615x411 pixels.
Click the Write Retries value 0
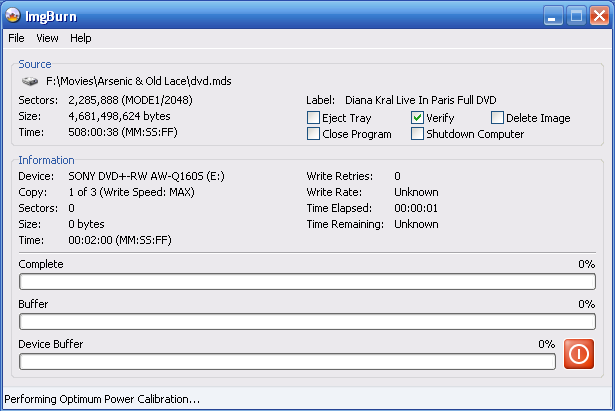coord(397,176)
